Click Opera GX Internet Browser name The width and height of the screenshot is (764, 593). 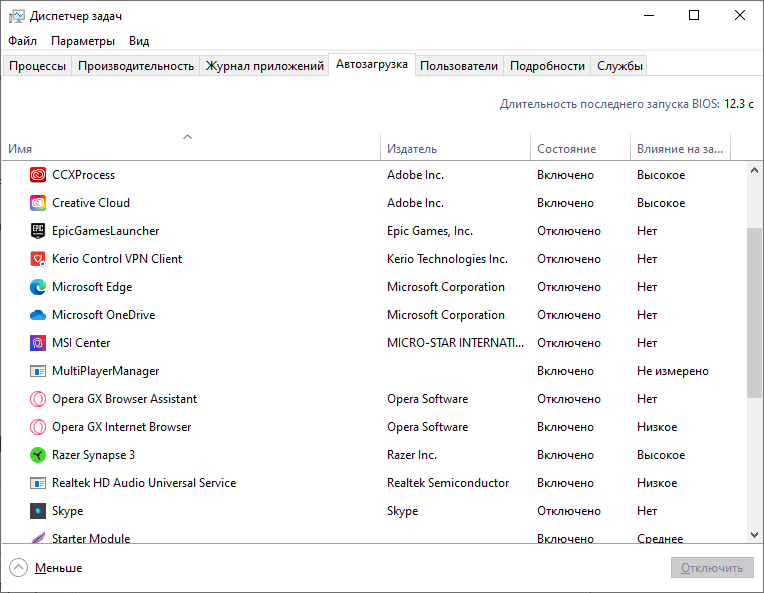click(x=121, y=427)
